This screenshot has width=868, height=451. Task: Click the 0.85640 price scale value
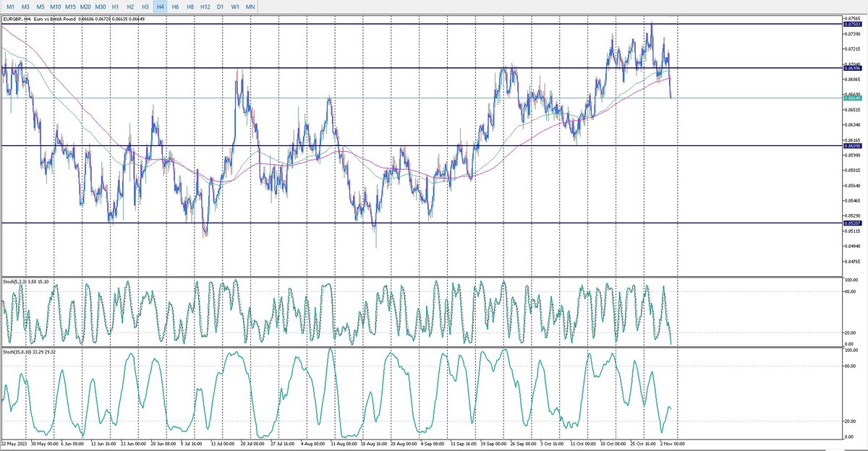[854, 186]
